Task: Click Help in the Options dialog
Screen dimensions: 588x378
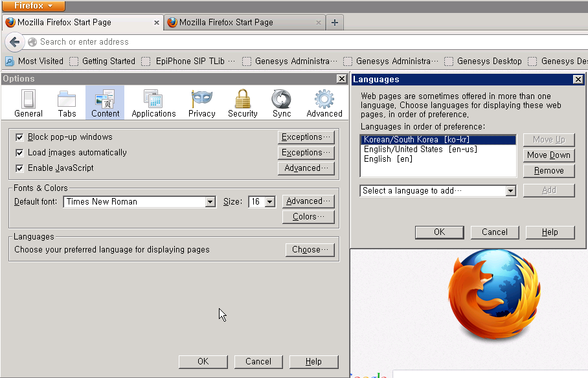Action: 314,362
